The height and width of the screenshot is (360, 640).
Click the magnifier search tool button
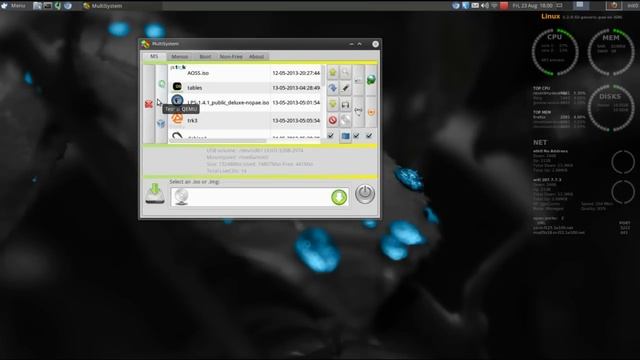coord(345,73)
